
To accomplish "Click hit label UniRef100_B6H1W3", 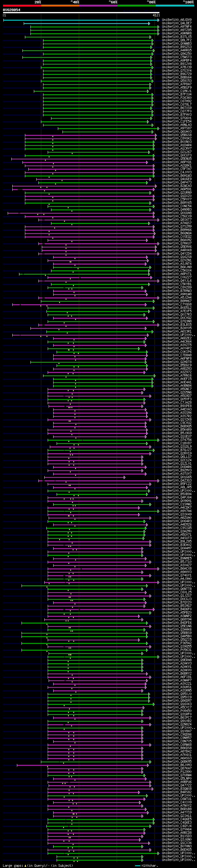I will coord(177,176).
